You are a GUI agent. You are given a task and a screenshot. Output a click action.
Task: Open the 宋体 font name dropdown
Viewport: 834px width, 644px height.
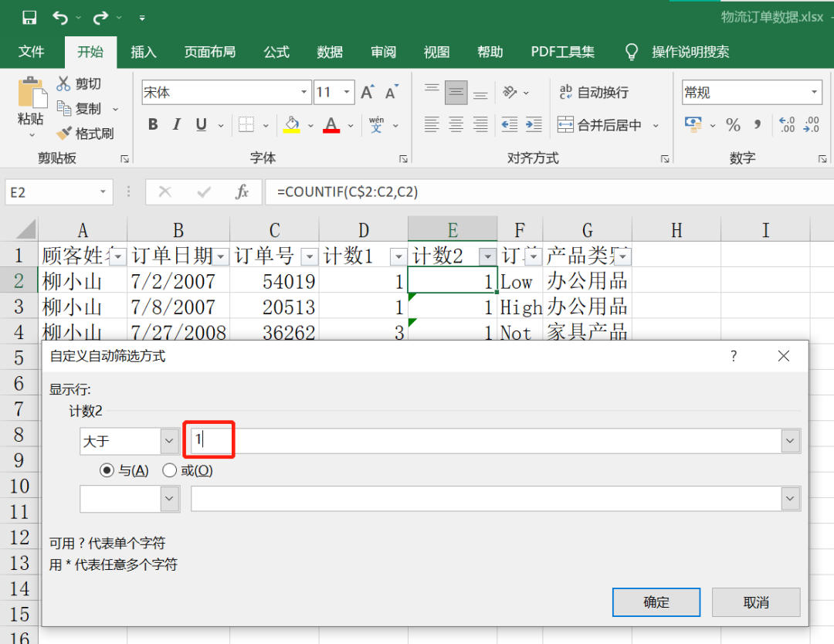click(303, 92)
